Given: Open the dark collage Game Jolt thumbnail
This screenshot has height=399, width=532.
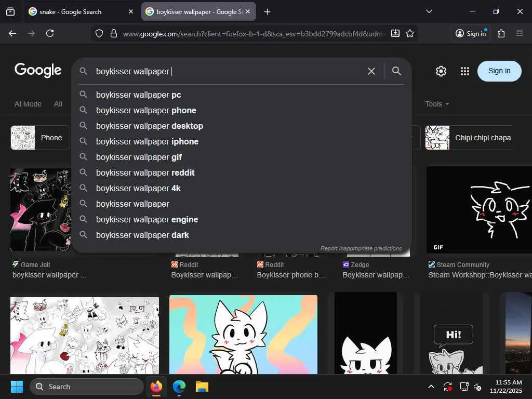Looking at the screenshot, I should [x=41, y=210].
